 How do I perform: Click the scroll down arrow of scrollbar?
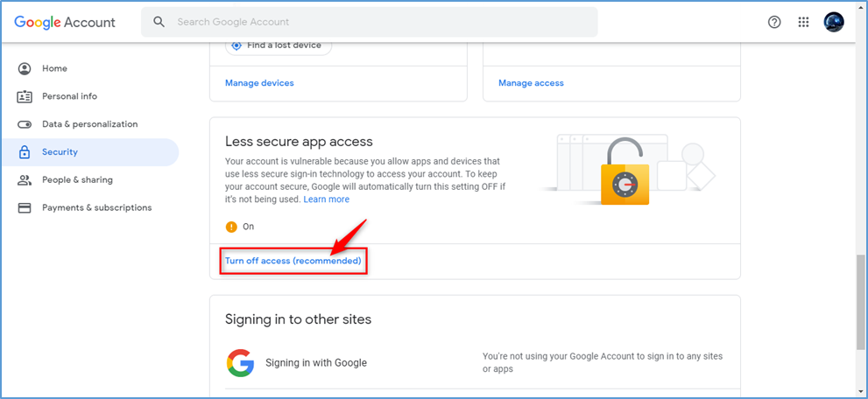point(861,392)
